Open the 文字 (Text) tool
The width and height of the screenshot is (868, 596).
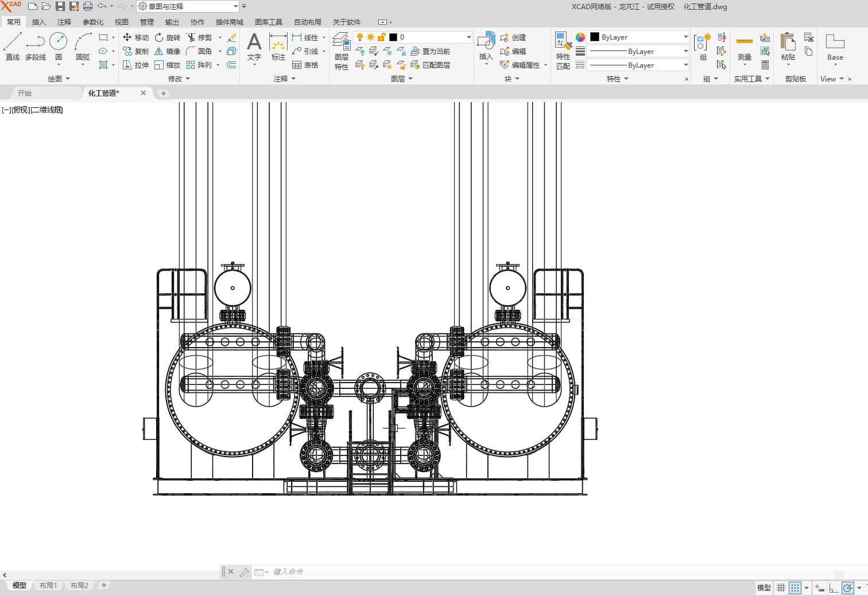[x=254, y=46]
